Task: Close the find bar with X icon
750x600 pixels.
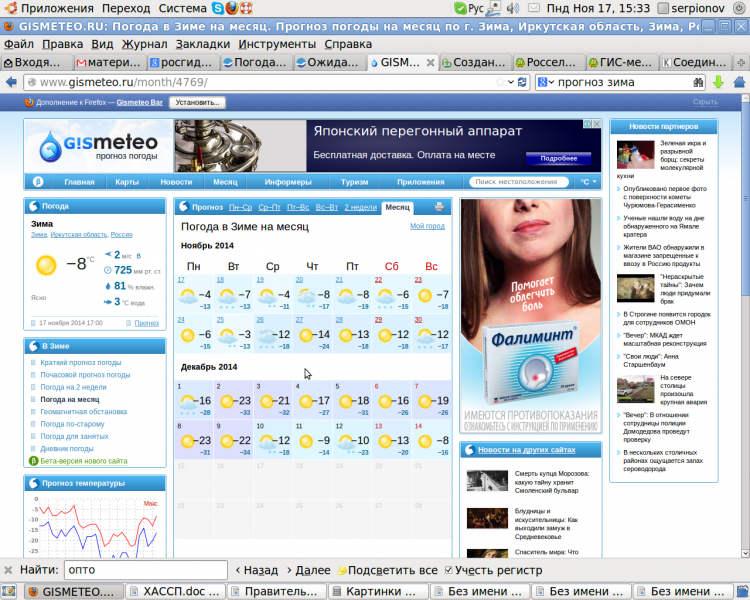Action: (9, 570)
